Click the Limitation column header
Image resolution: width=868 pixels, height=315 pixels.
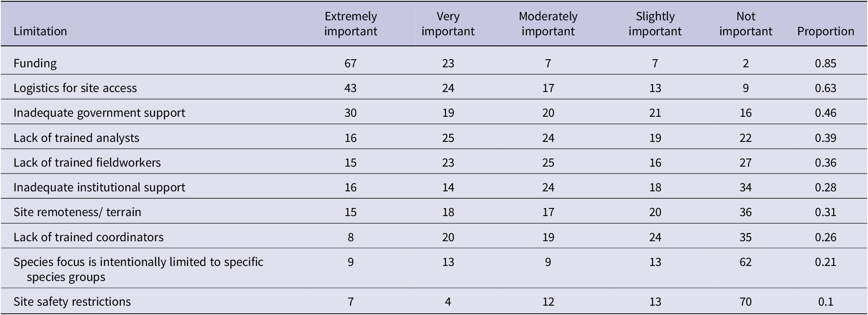(x=40, y=31)
